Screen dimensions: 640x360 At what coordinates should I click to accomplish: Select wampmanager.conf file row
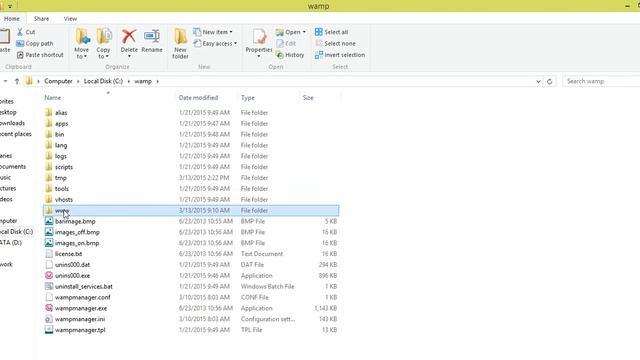(x=191, y=297)
